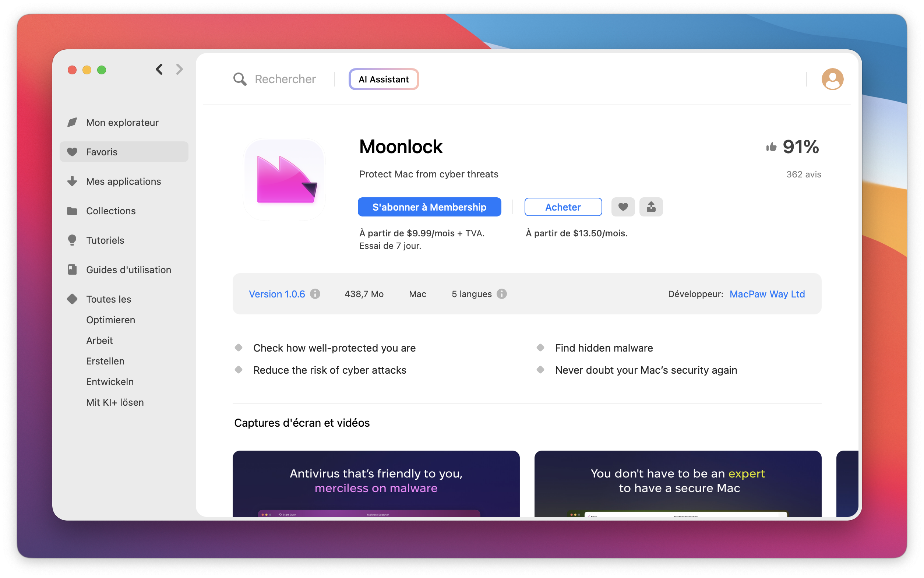Open the 'Antivirus that's friendly to you' screenshot
Viewport: 924px width, 578px height.
(x=375, y=483)
